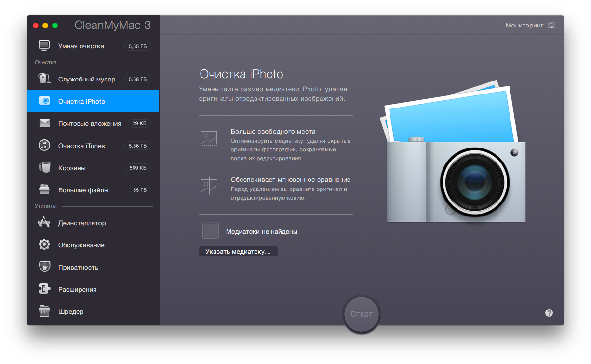
Task: Select the Шредер shredder icon
Action: [44, 311]
